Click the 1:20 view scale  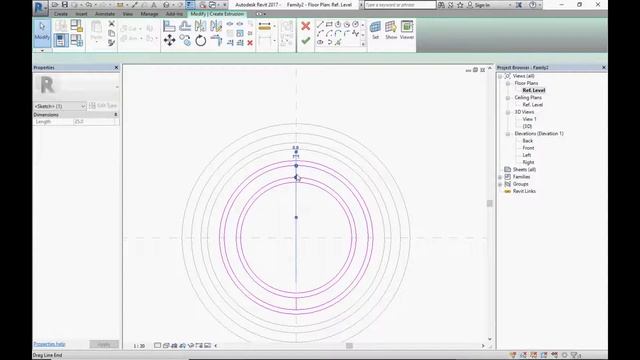click(139, 346)
